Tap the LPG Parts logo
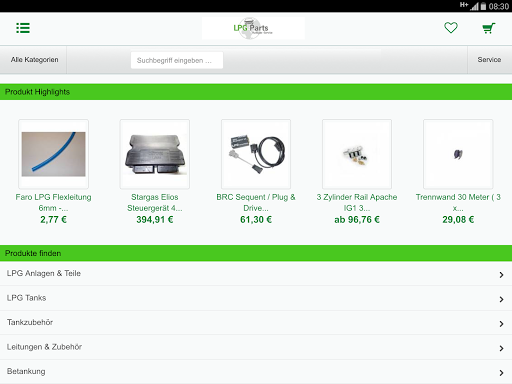Screen dimensions: 512x384 point(253,28)
